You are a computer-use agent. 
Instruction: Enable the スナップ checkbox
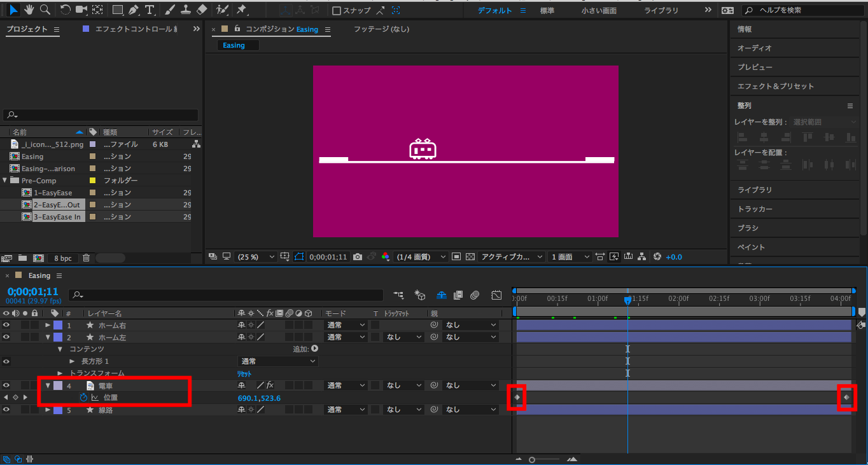pos(337,11)
